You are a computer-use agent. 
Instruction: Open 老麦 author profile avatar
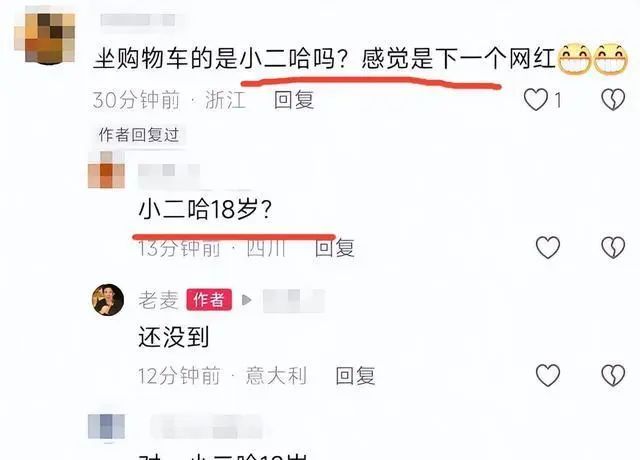tap(108, 300)
